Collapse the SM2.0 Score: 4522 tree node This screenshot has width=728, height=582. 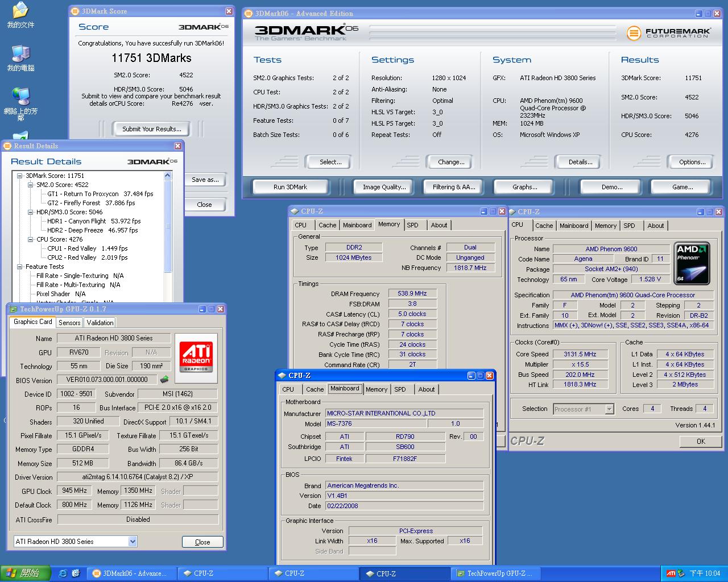[x=31, y=185]
